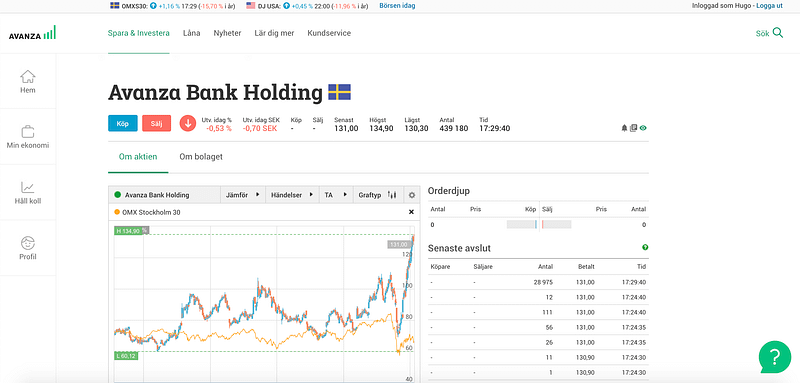Open the green help chat bubble

tap(774, 356)
